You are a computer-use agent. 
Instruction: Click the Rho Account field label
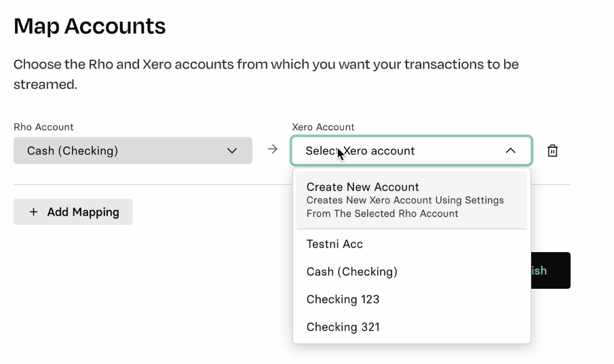click(x=43, y=127)
